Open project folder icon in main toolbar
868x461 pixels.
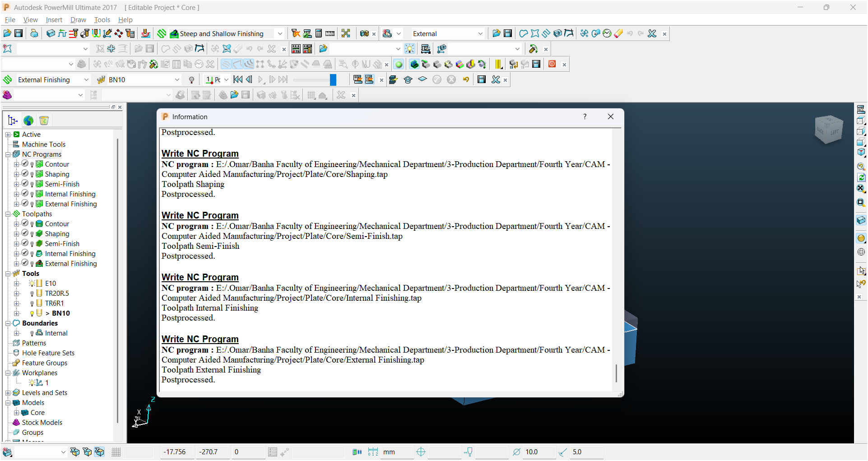pyautogui.click(x=7, y=33)
